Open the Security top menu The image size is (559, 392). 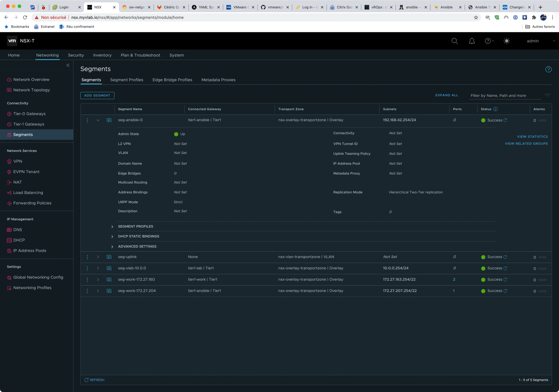[x=76, y=55]
